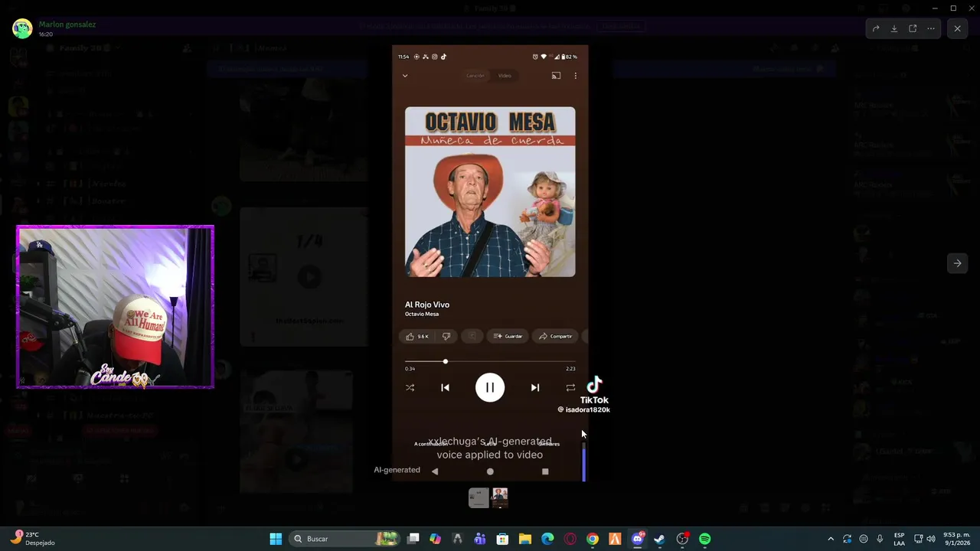Tap the Guardar button
Image resolution: width=980 pixels, height=551 pixels.
point(508,336)
